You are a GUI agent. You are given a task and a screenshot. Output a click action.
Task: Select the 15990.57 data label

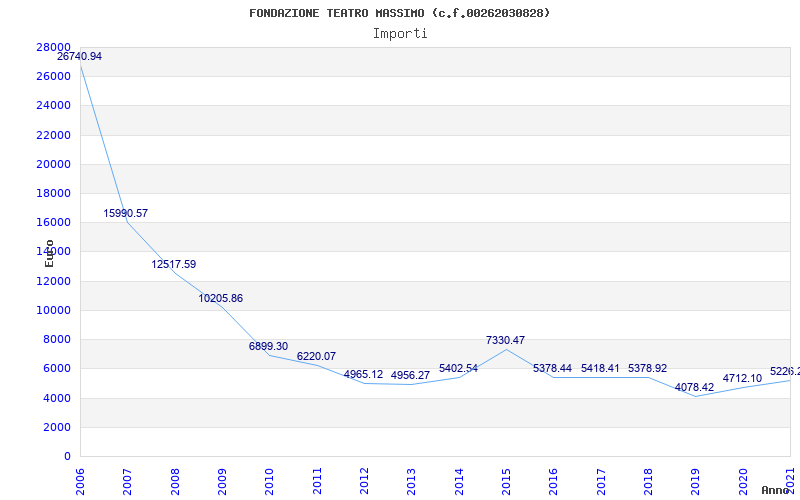point(126,213)
